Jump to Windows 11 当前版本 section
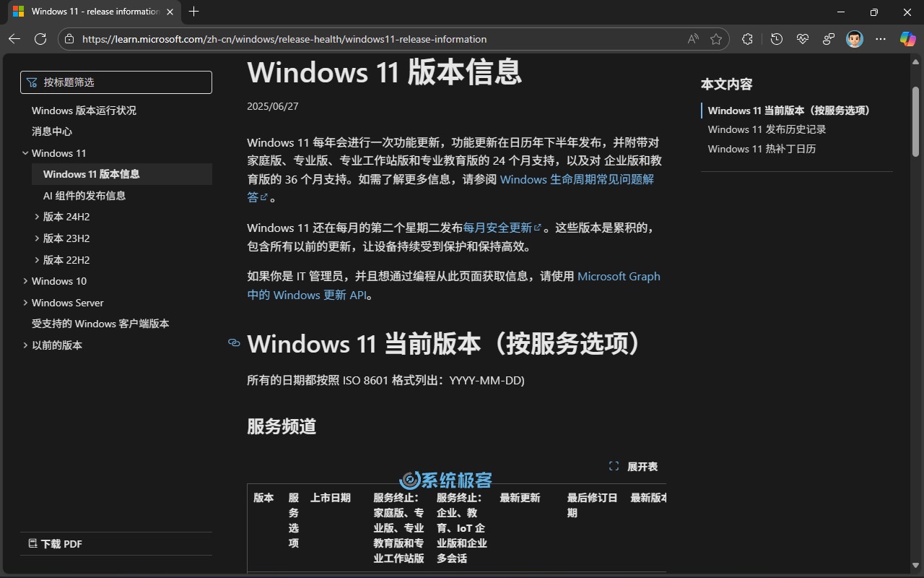The height and width of the screenshot is (578, 924). point(789,111)
